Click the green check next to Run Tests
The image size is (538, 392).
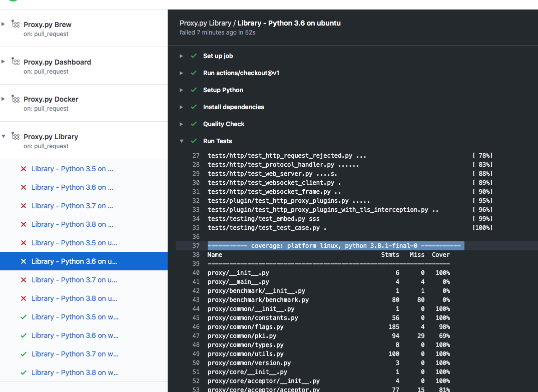pyautogui.click(x=194, y=141)
